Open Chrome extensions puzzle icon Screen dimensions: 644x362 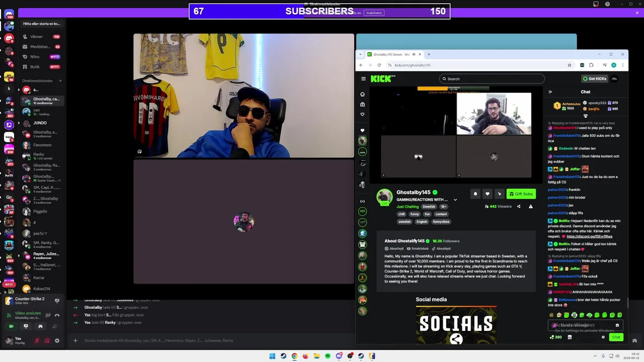[591, 65]
